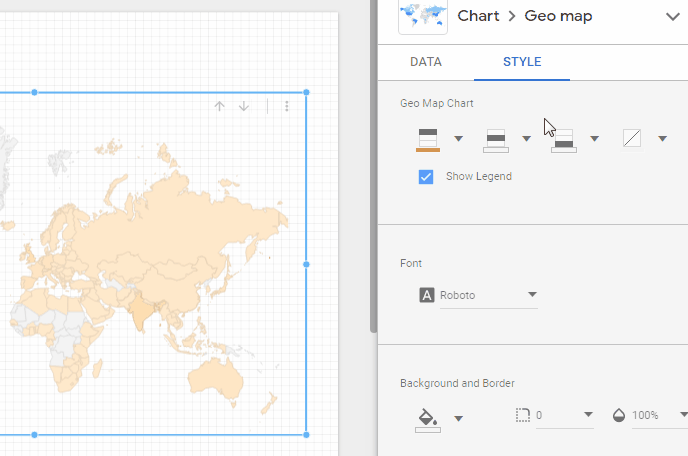
Task: Click the opacity droplet icon
Action: pos(618,415)
